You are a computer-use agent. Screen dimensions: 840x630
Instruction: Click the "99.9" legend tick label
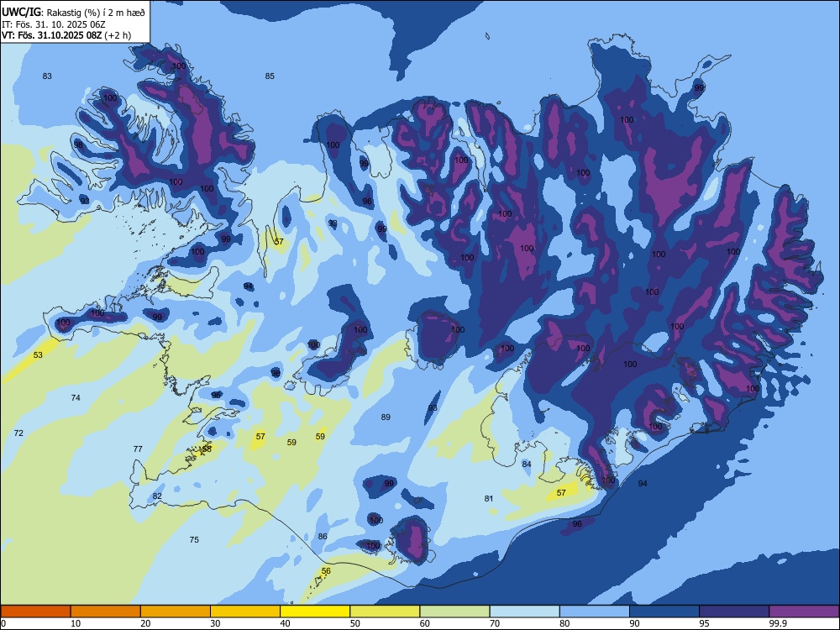(777, 623)
